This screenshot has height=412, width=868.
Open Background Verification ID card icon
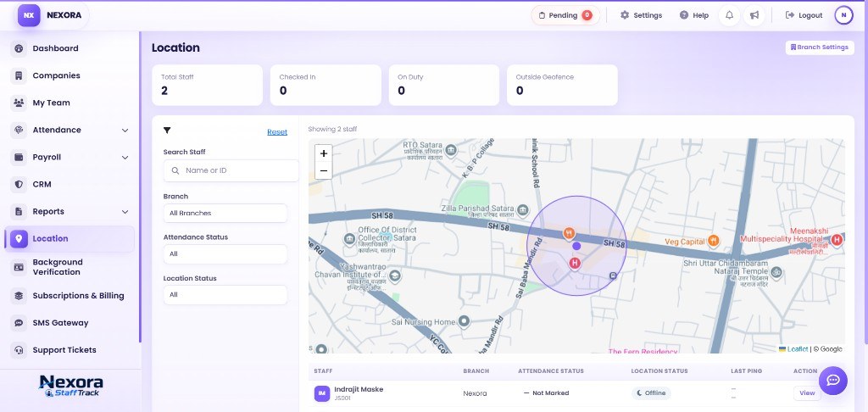pyautogui.click(x=19, y=267)
